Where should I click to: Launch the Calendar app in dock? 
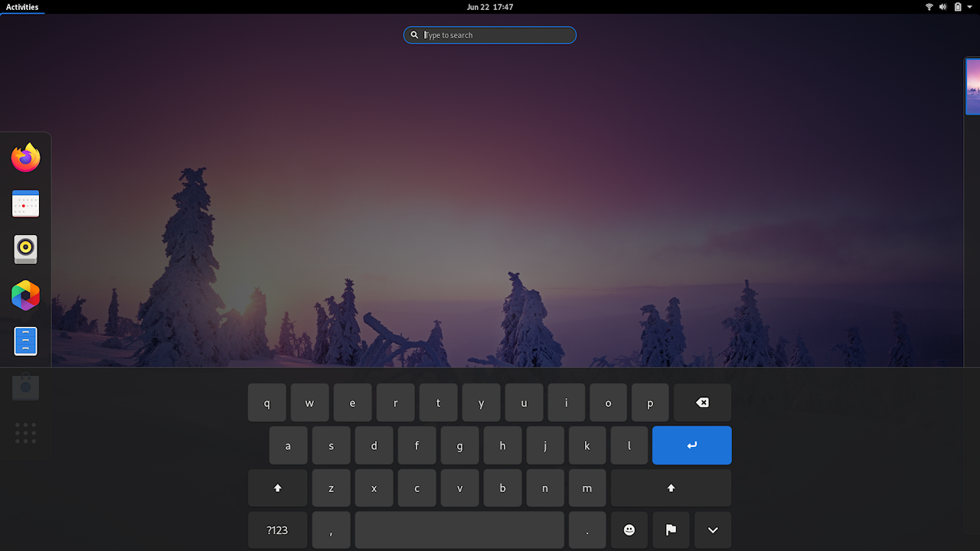coord(25,204)
